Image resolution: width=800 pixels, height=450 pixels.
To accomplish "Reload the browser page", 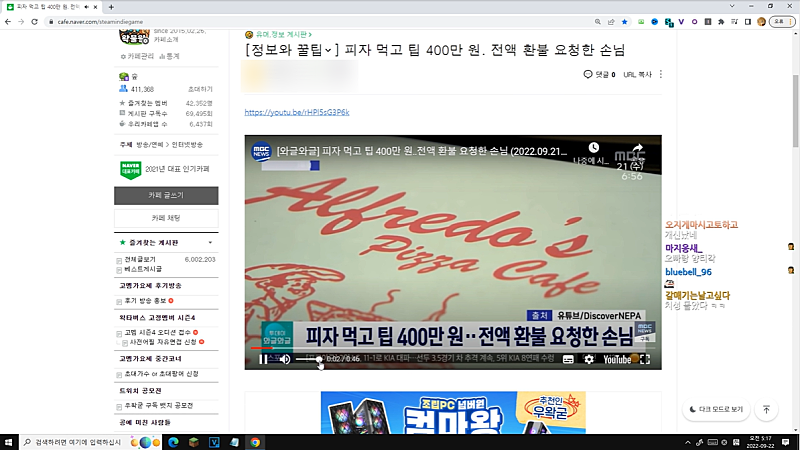I will [x=35, y=22].
